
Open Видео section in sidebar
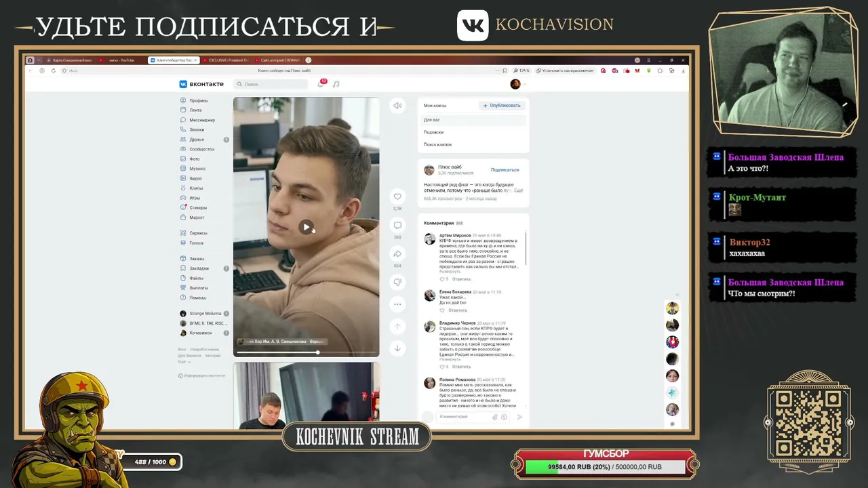195,178
